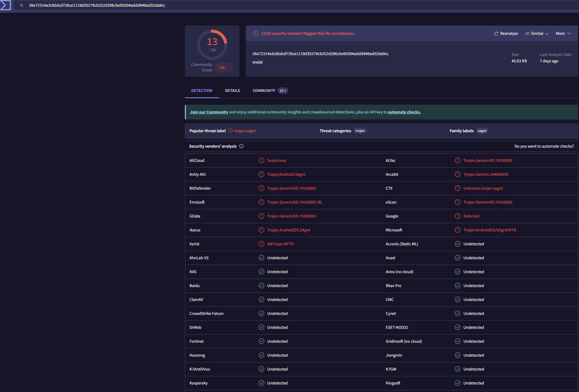This screenshot has width=579, height=392.
Task: Select the sagnt family label tag
Action: (x=482, y=131)
